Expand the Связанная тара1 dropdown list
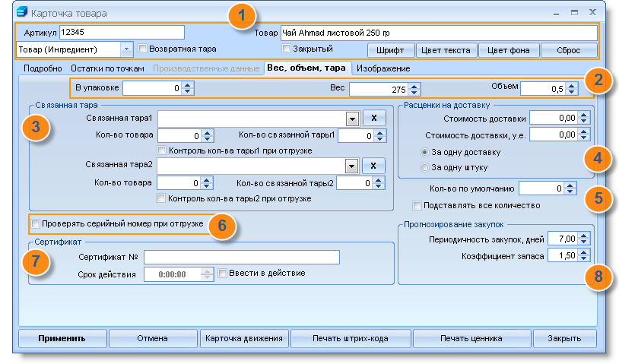Viewport: 619px width, 364px height. [x=351, y=118]
